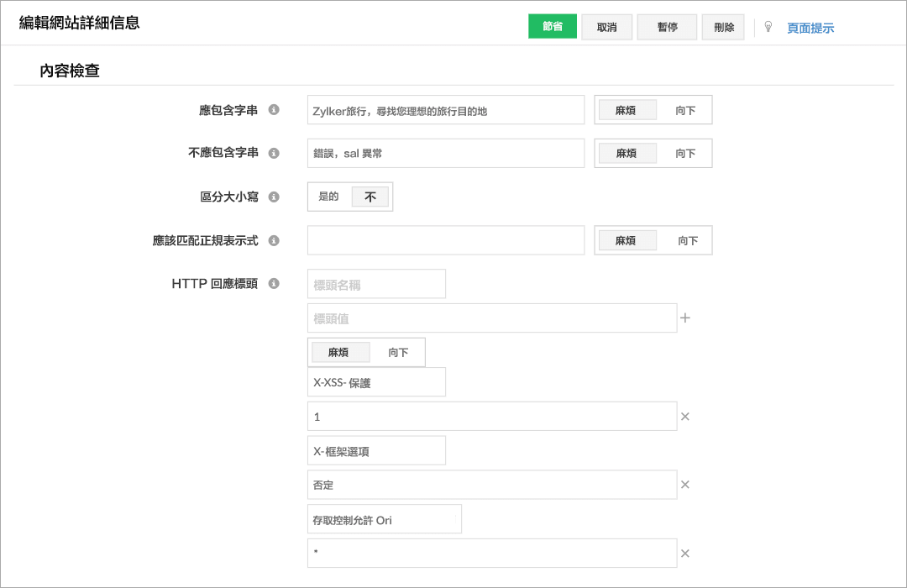Click the 節省 save button

point(552,26)
